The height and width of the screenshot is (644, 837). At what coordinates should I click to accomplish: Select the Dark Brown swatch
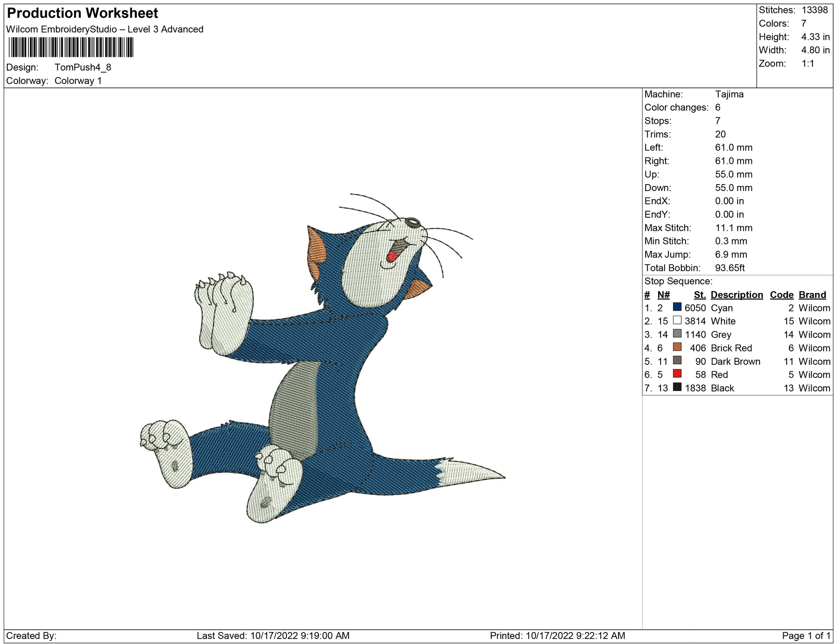click(x=677, y=361)
